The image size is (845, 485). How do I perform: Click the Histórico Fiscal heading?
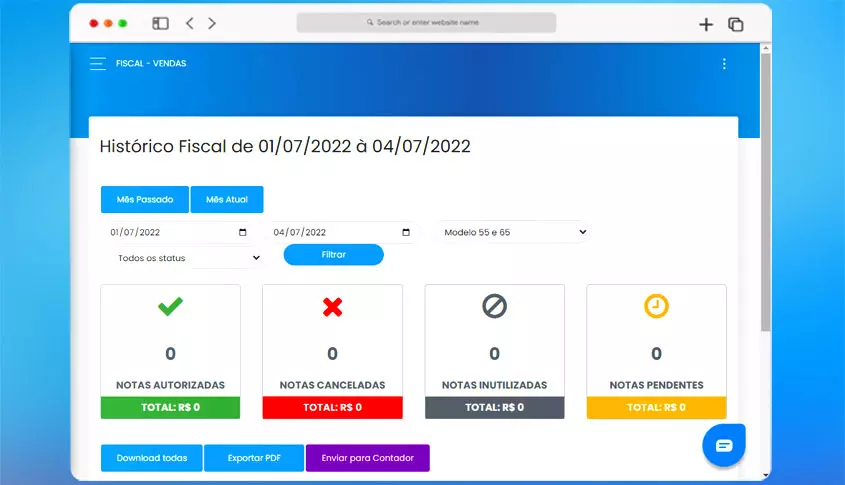click(285, 146)
